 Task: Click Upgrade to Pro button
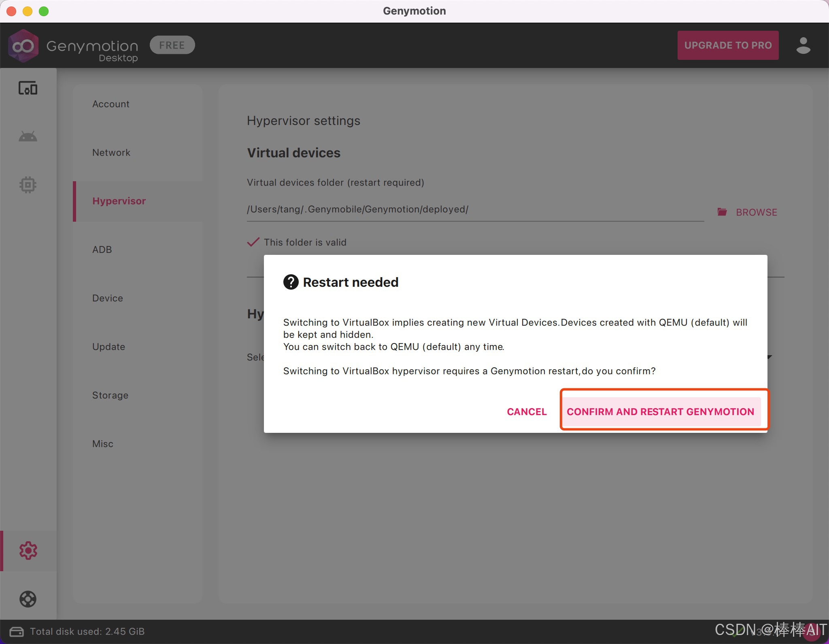(728, 45)
